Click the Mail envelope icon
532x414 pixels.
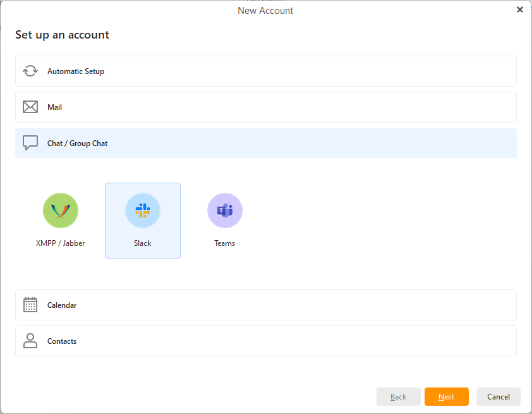click(x=30, y=107)
